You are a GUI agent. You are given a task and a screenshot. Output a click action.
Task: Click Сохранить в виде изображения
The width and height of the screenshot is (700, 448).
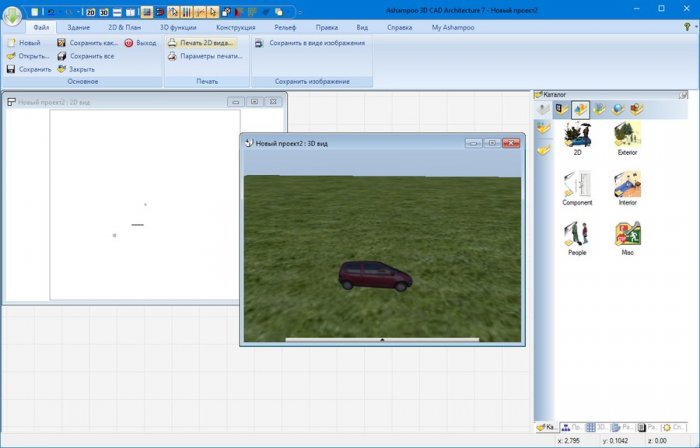click(310, 44)
